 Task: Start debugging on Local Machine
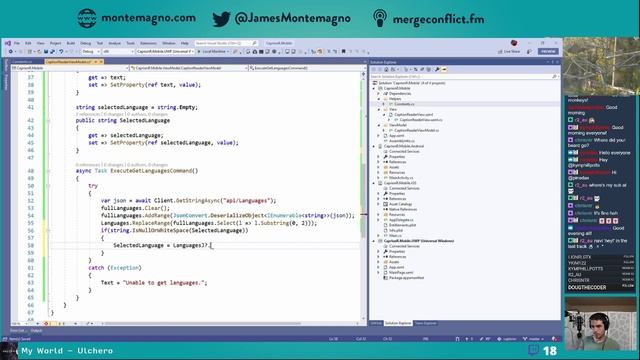(212, 51)
